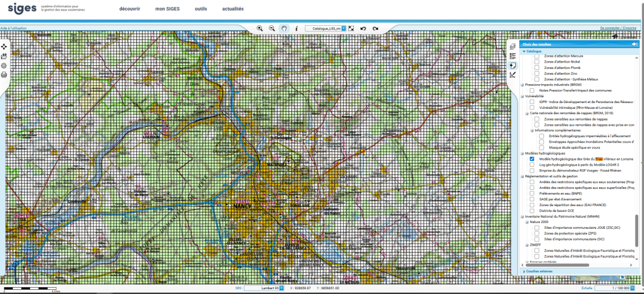Print the map from left sidebar

(x=4, y=75)
